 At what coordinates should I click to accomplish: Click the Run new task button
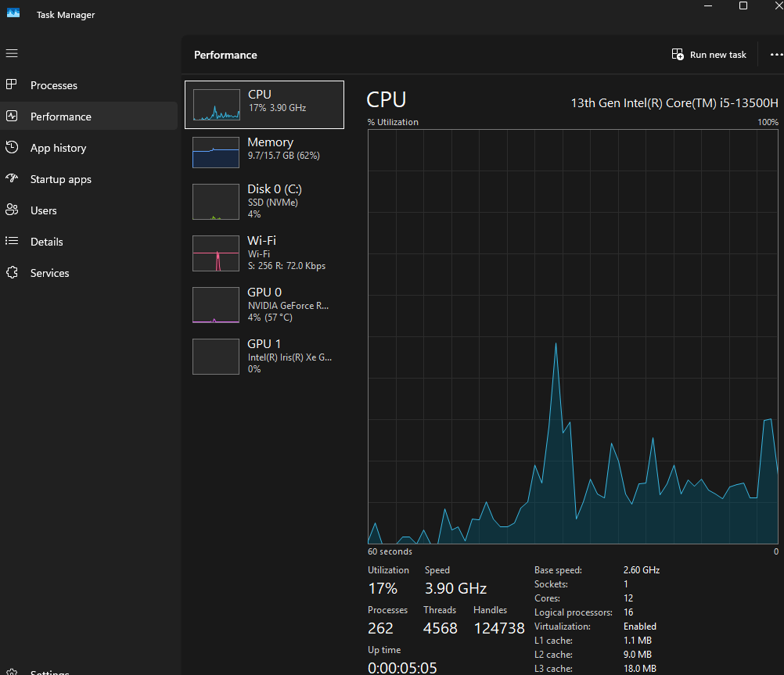(x=709, y=55)
